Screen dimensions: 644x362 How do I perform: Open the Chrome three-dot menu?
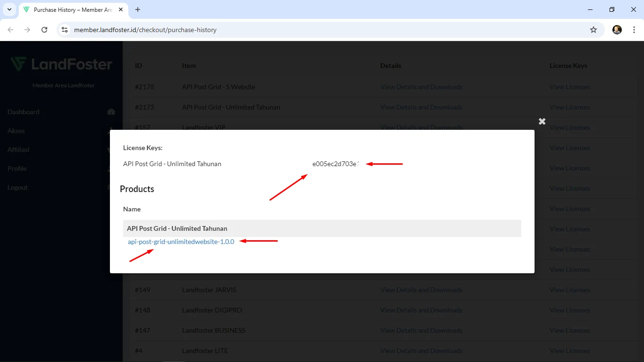point(634,30)
